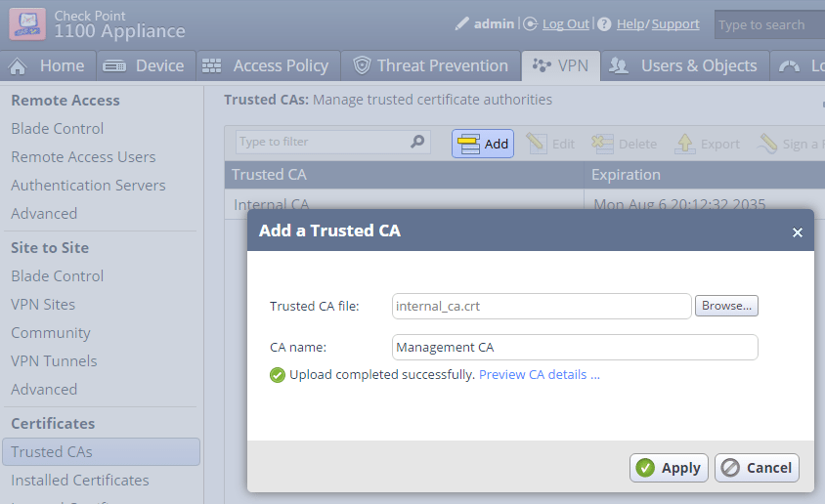Screen dimensions: 825x504
Task: Close the Add a Trusted CA dialog
Action: [x=797, y=232]
